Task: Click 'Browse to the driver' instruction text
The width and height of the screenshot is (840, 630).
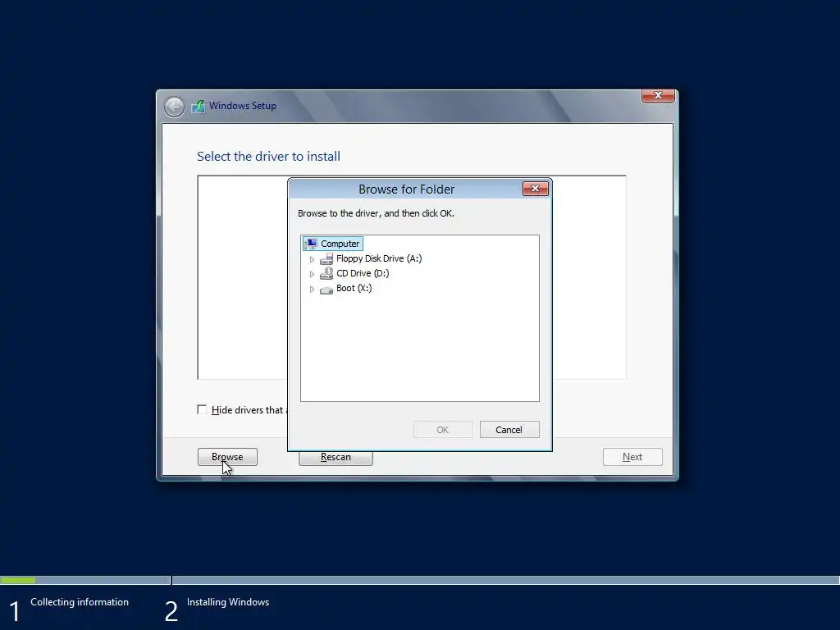Action: [x=376, y=213]
